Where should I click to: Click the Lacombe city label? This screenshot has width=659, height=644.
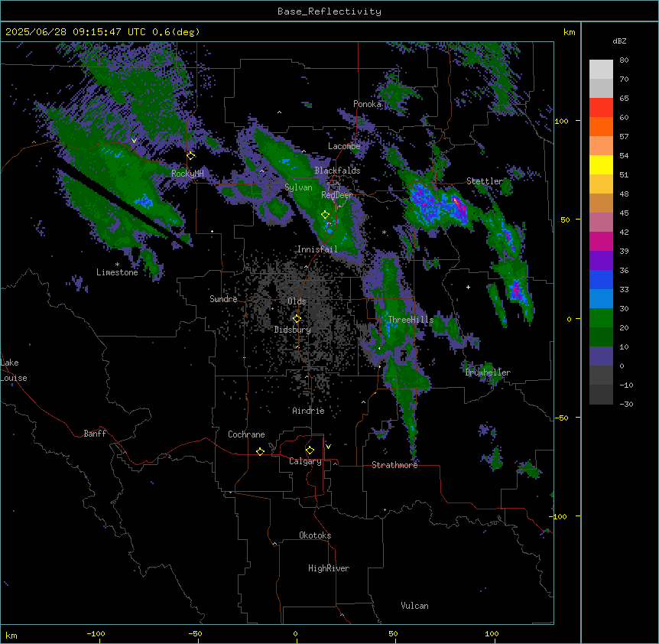coord(344,146)
